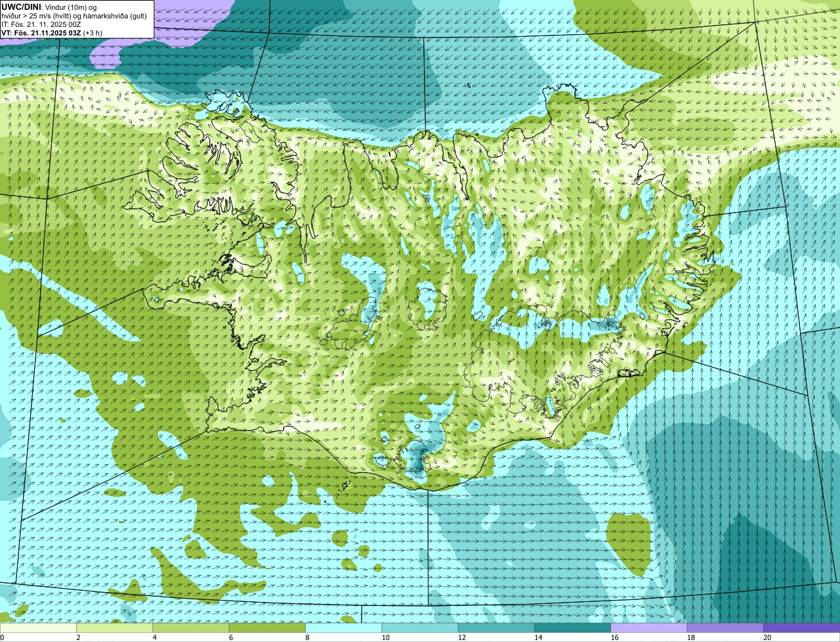Click the '20' label on the colour scale
Viewport: 840px width, 642px height.
[767, 637]
